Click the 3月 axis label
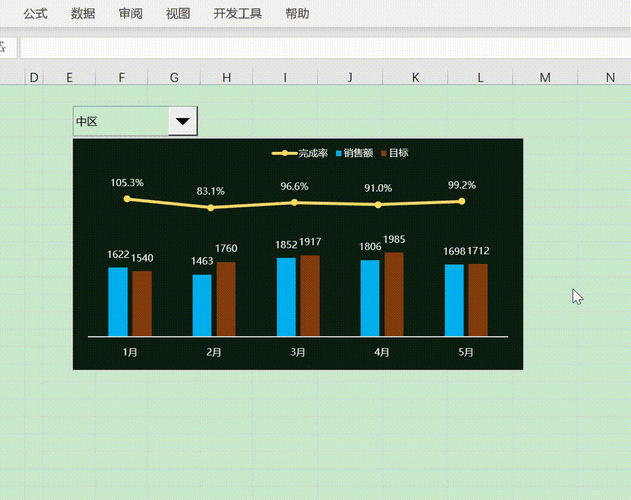The width and height of the screenshot is (631, 500). pyautogui.click(x=298, y=352)
